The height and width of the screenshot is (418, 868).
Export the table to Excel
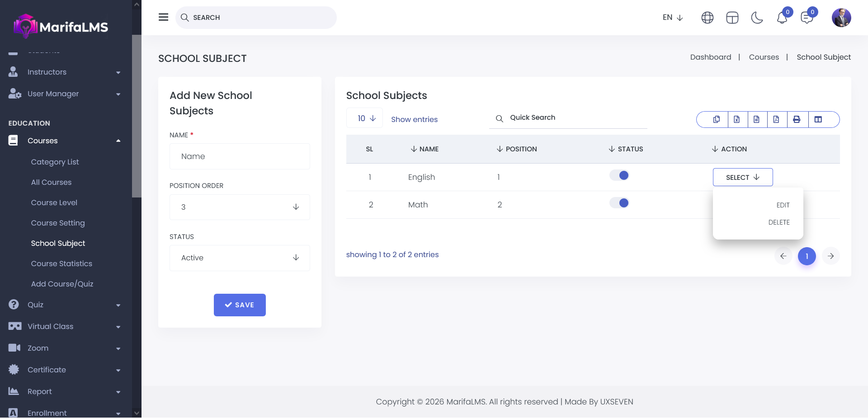pyautogui.click(x=736, y=119)
